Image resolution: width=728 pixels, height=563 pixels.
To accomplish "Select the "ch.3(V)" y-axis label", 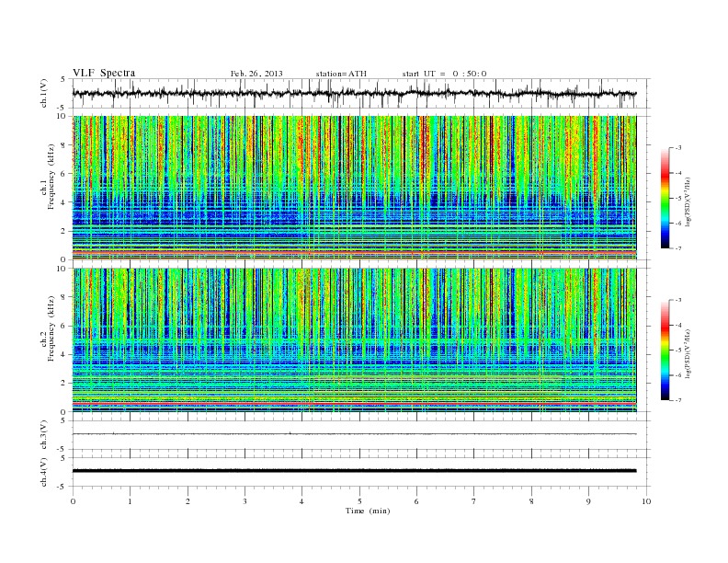I will [x=44, y=435].
